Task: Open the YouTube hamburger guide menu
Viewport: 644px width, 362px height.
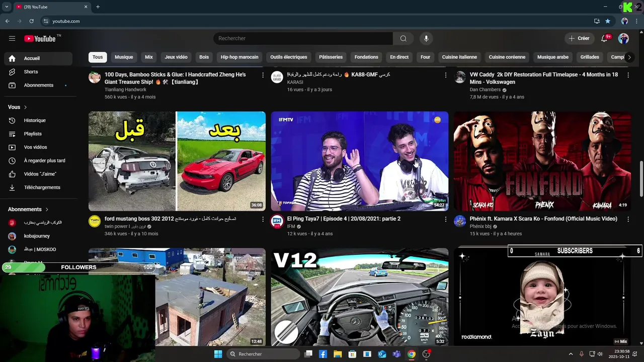Action: (x=12, y=39)
